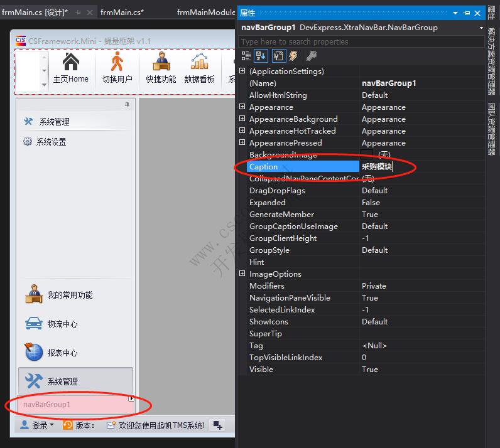Click the Expanded value False

pos(371,202)
